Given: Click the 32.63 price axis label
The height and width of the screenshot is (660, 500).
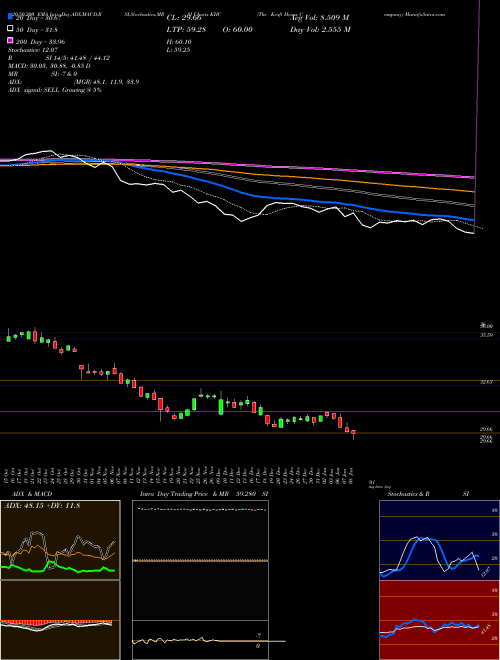Looking at the screenshot, I should (x=487, y=382).
